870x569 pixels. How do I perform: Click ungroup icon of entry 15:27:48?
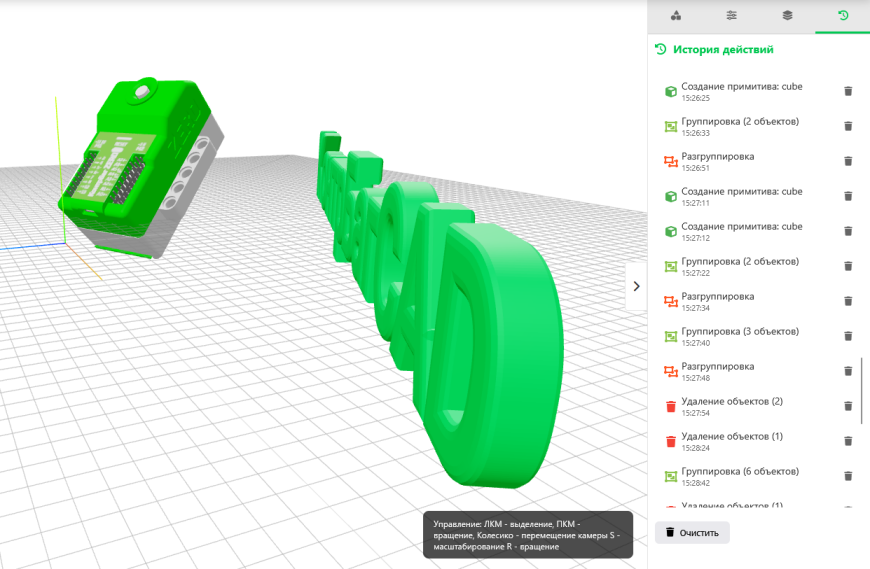671,371
